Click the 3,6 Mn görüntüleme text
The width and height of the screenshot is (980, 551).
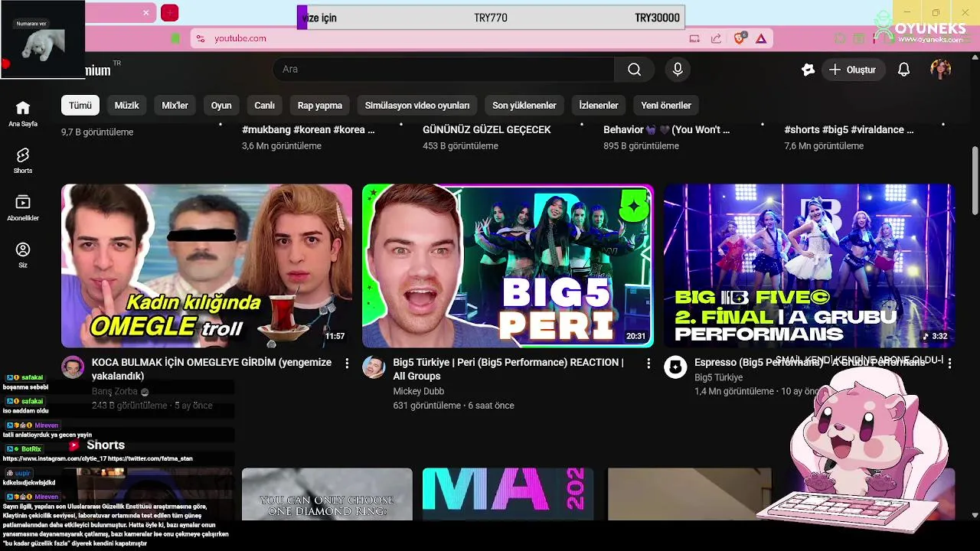tap(282, 146)
